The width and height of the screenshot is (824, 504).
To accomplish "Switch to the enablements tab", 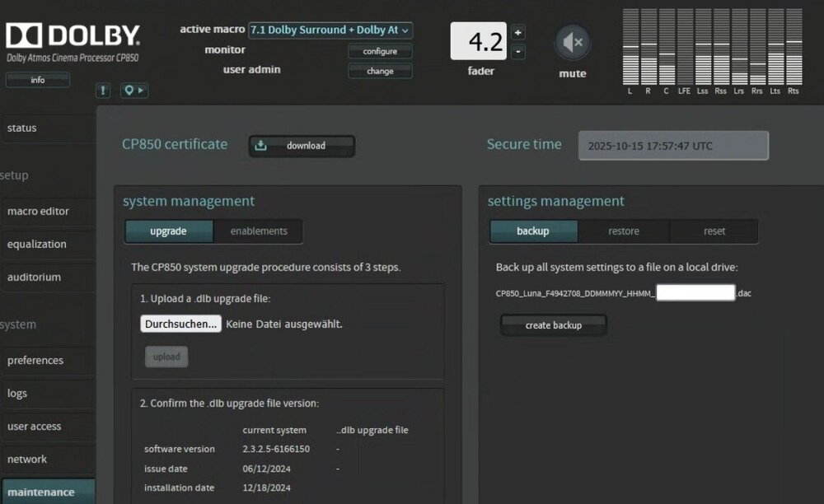I will click(259, 231).
